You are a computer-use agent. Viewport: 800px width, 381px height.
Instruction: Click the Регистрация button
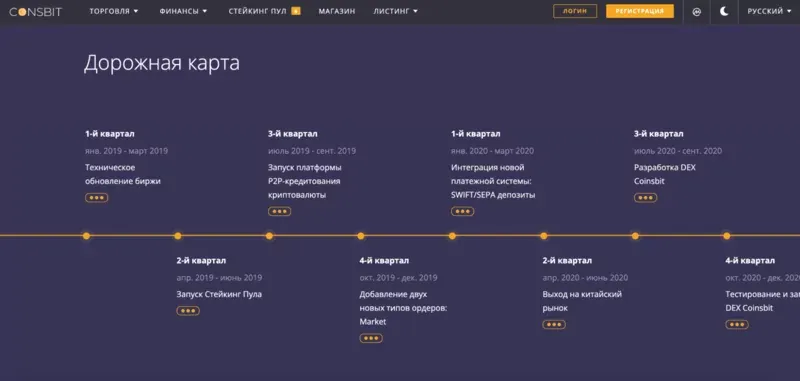pyautogui.click(x=640, y=11)
